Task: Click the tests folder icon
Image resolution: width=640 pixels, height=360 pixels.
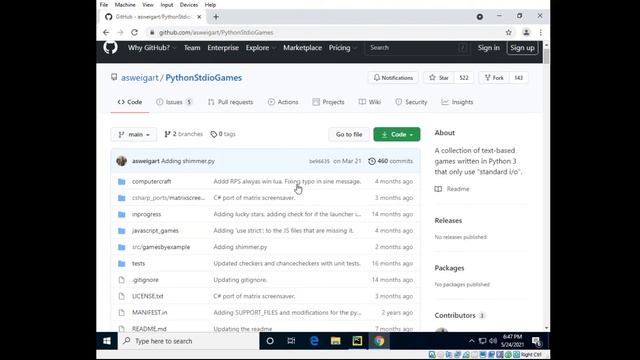Action: tap(122, 264)
